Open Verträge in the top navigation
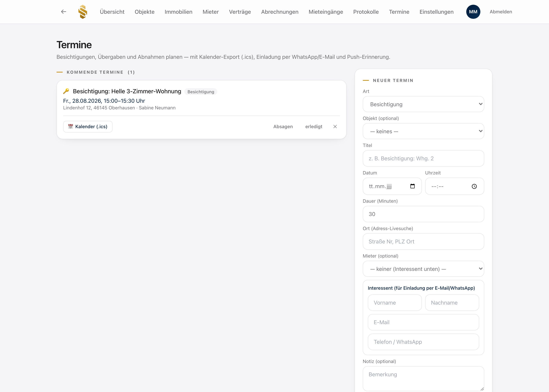 tap(240, 12)
